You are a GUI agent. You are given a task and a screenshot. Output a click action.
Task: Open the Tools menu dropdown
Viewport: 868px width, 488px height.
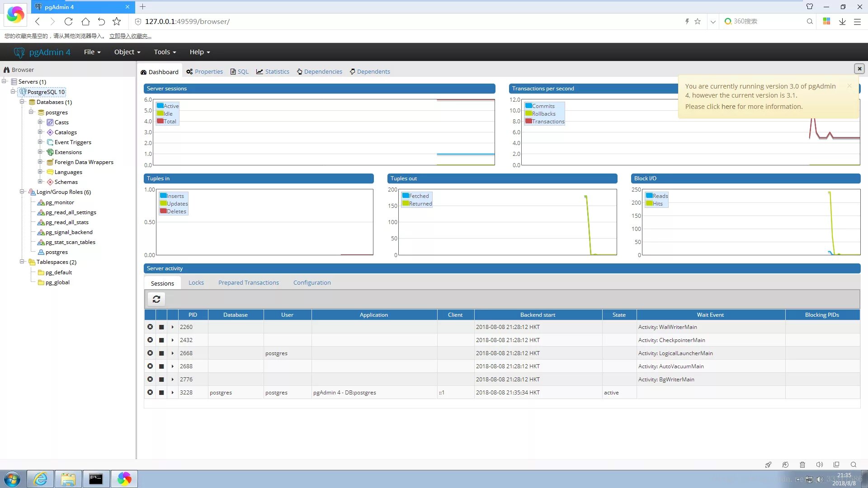coord(165,52)
